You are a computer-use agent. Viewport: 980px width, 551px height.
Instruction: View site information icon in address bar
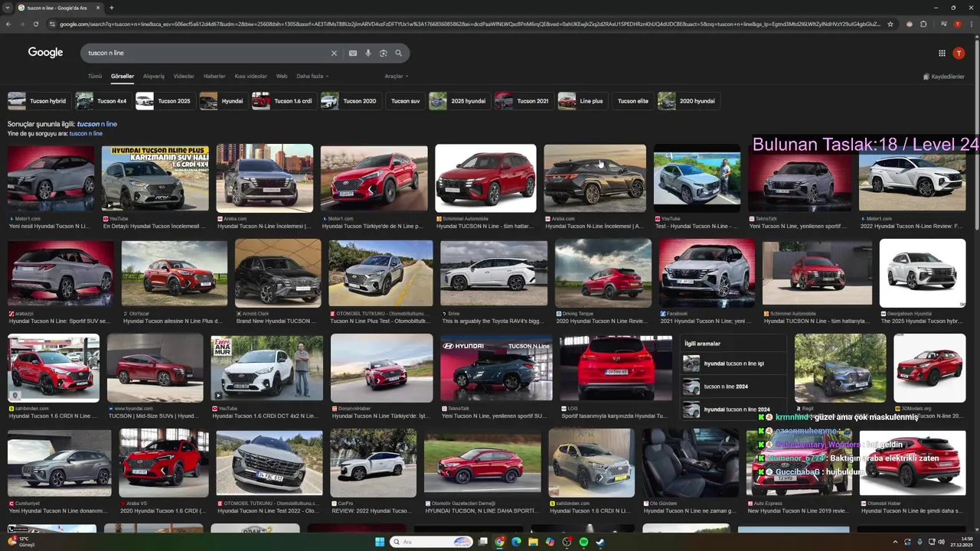52,24
